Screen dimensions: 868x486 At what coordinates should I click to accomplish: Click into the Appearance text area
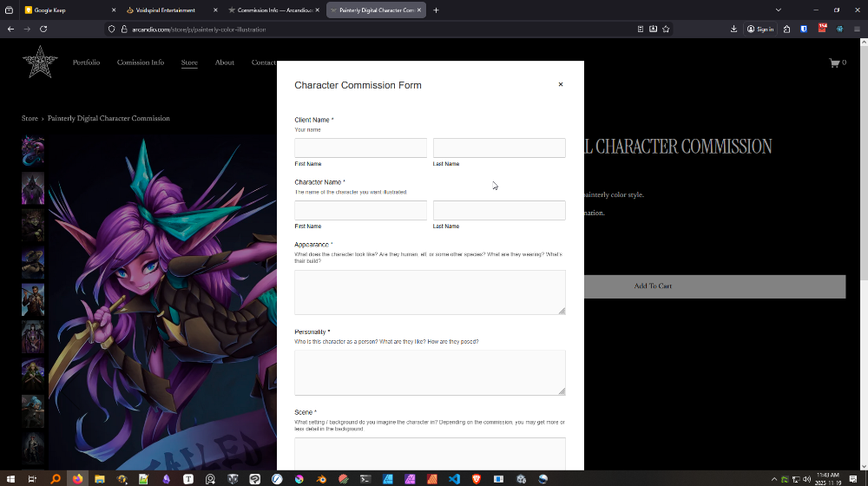tap(430, 292)
